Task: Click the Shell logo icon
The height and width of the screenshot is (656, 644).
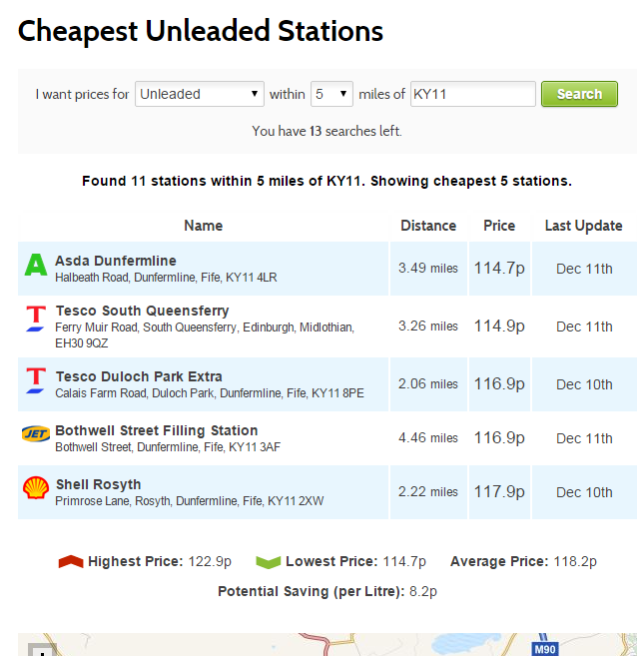Action: click(x=36, y=488)
